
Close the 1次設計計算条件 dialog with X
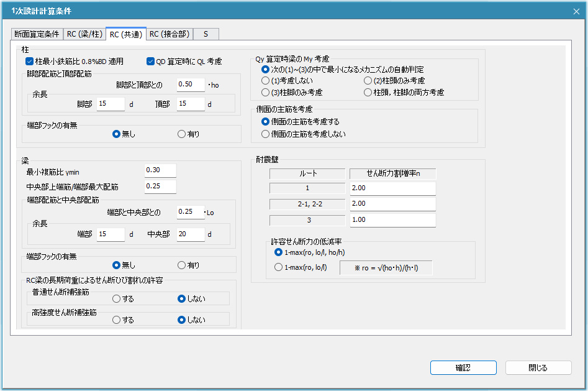576,11
